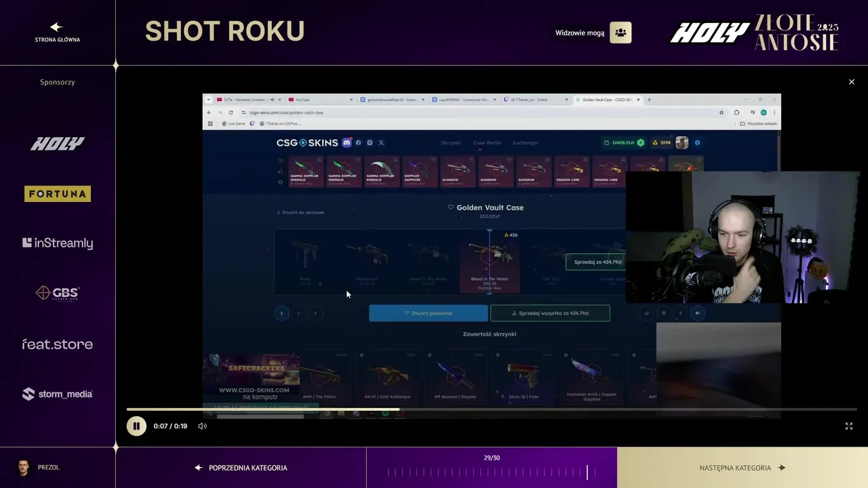The image size is (868, 488).
Task: Open a new browser tab
Action: [649, 100]
